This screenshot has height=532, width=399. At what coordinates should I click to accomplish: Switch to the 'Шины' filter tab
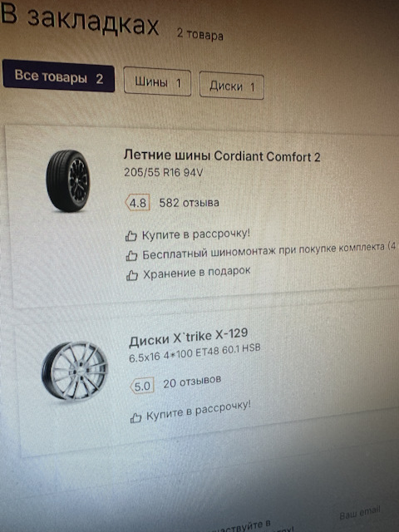click(157, 81)
